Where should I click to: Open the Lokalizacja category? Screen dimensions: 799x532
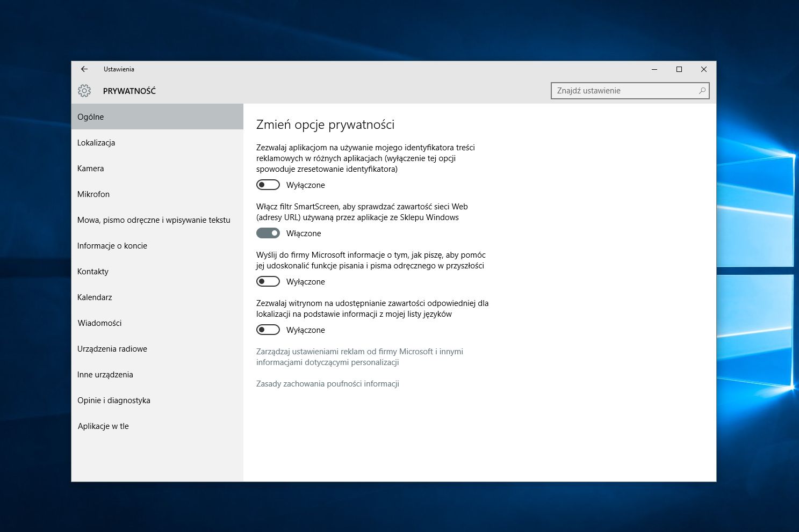pyautogui.click(x=157, y=143)
